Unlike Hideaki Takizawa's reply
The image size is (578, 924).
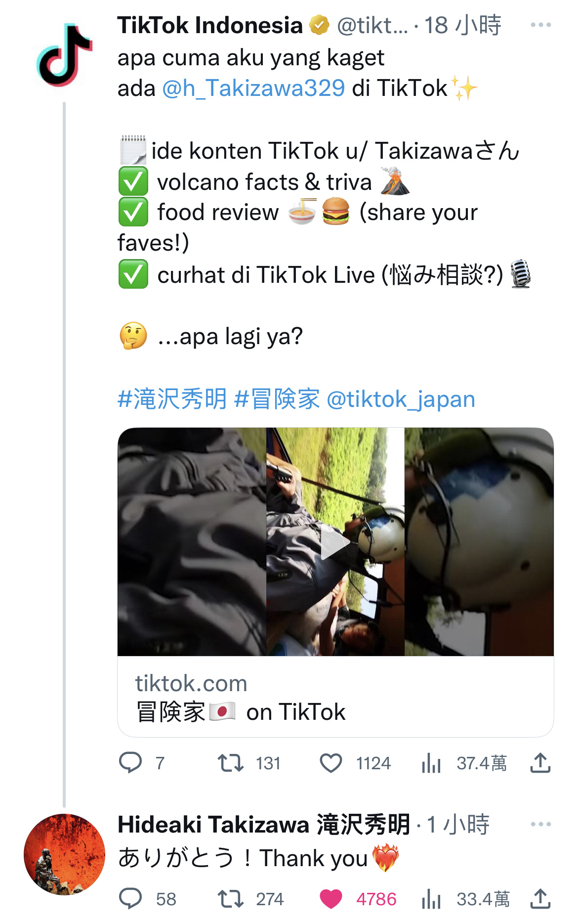[331, 899]
